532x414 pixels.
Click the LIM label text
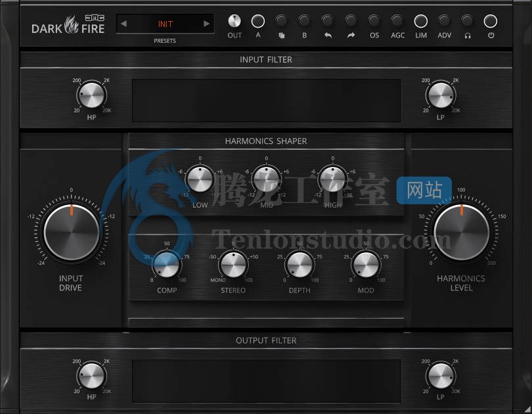click(421, 35)
